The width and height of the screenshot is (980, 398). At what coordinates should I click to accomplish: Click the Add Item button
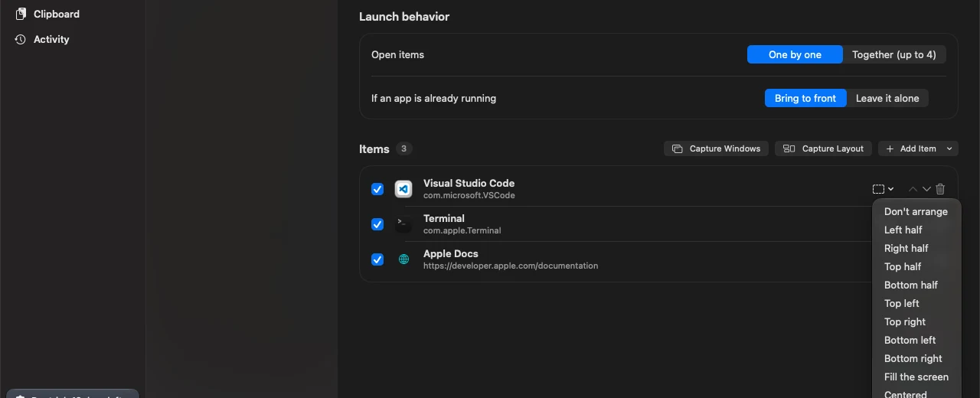tap(911, 148)
